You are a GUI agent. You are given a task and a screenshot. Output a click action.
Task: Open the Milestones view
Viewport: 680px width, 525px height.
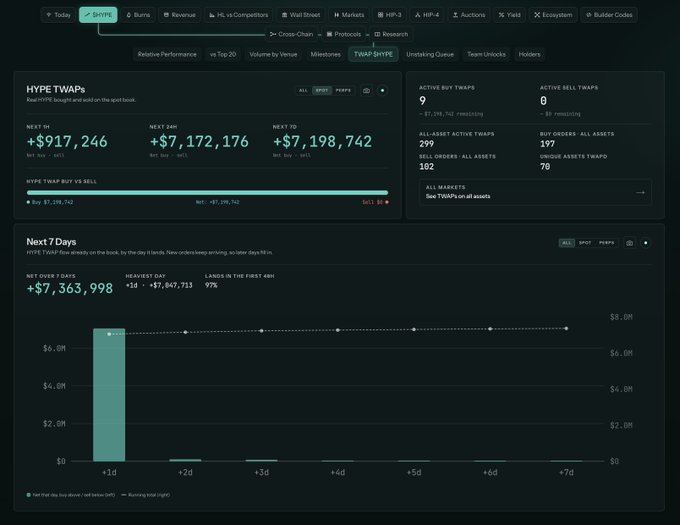(325, 54)
